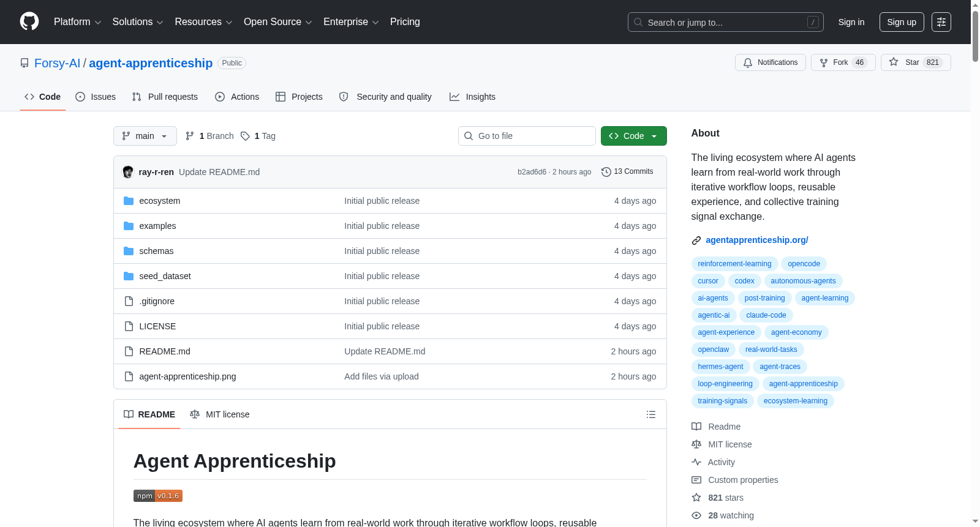
Task: Open the README.md file
Action: tap(165, 351)
